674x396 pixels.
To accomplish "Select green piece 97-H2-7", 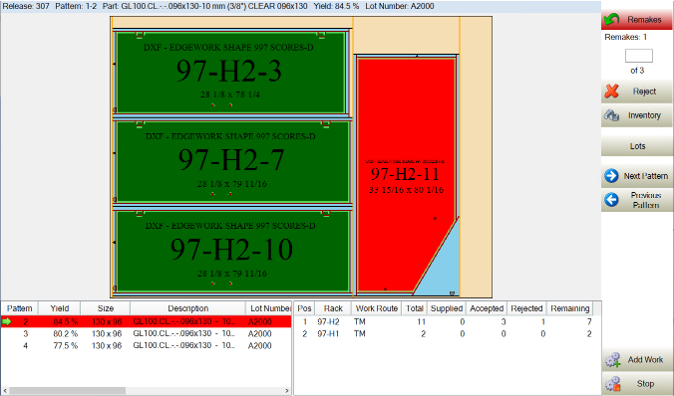I will [233, 161].
